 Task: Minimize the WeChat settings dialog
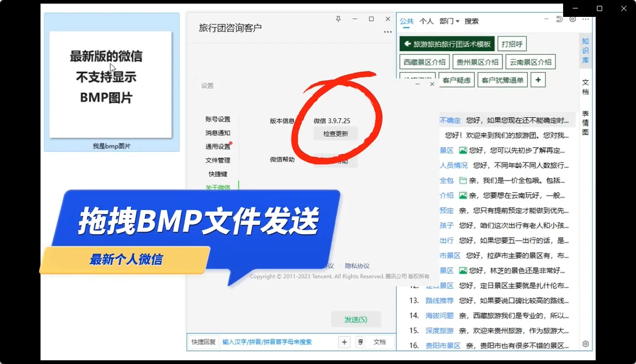point(418,84)
